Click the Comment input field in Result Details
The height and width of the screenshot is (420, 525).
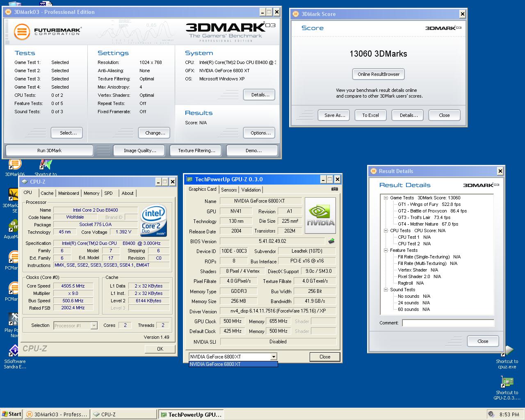coord(448,323)
